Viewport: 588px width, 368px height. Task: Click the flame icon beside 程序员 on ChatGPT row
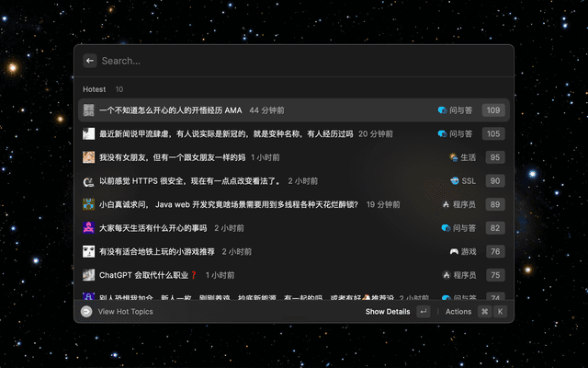(446, 275)
